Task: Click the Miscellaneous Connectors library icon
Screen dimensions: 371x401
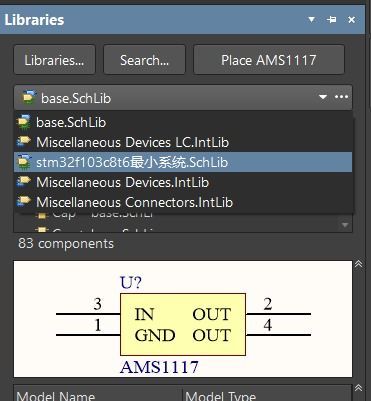Action: click(x=24, y=202)
